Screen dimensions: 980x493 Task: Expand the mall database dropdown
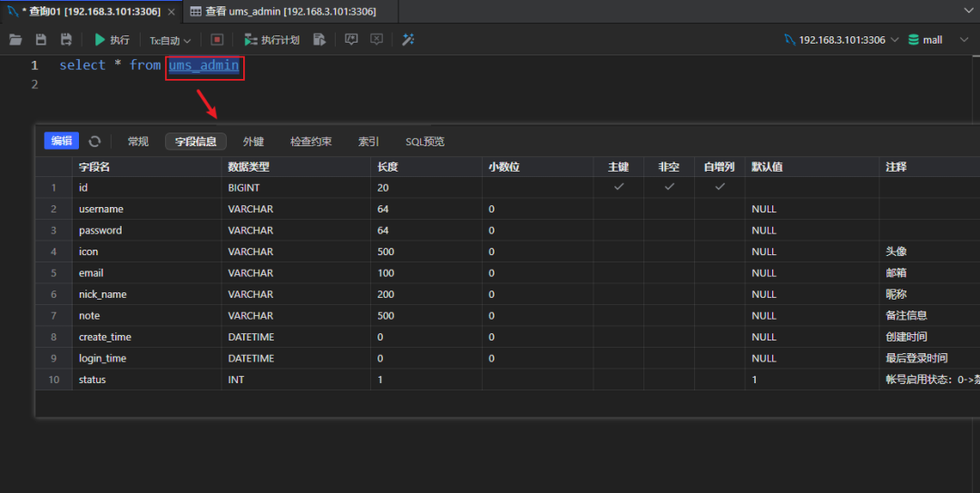(x=934, y=40)
